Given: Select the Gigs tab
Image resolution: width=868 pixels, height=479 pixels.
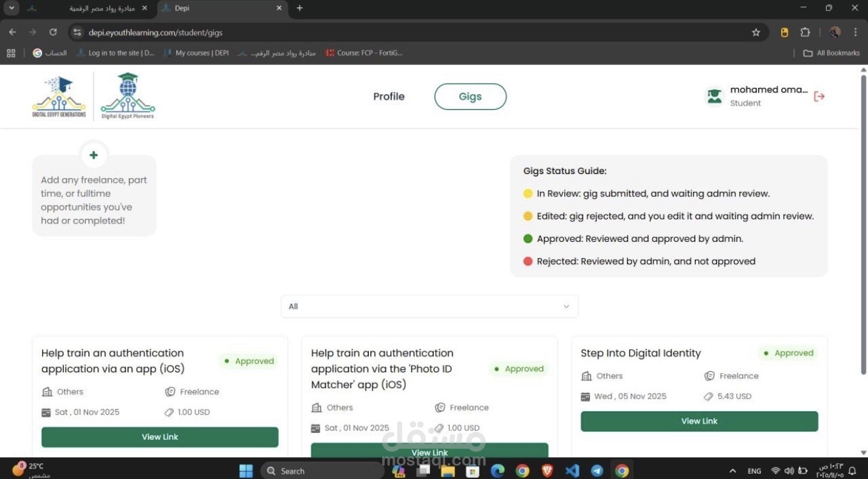Looking at the screenshot, I should click(x=470, y=97).
